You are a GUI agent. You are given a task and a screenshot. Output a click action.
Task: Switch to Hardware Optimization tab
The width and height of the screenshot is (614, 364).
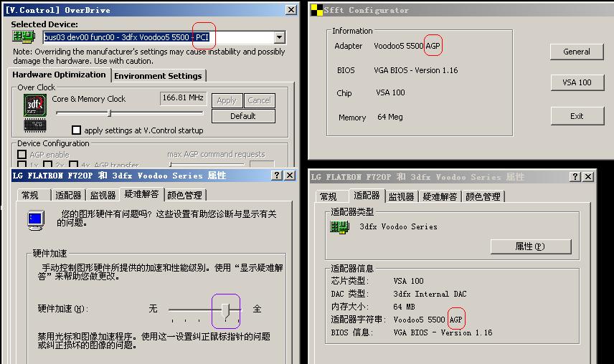point(59,75)
